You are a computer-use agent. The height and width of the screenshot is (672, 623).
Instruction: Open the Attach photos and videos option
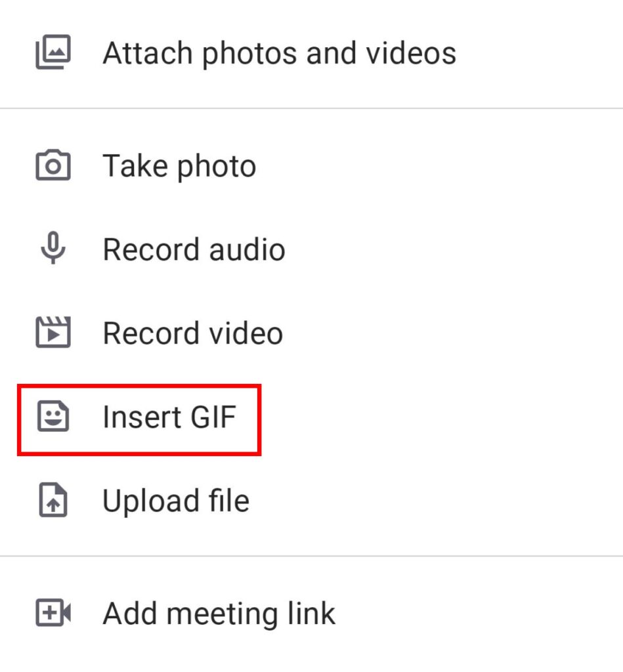[281, 52]
